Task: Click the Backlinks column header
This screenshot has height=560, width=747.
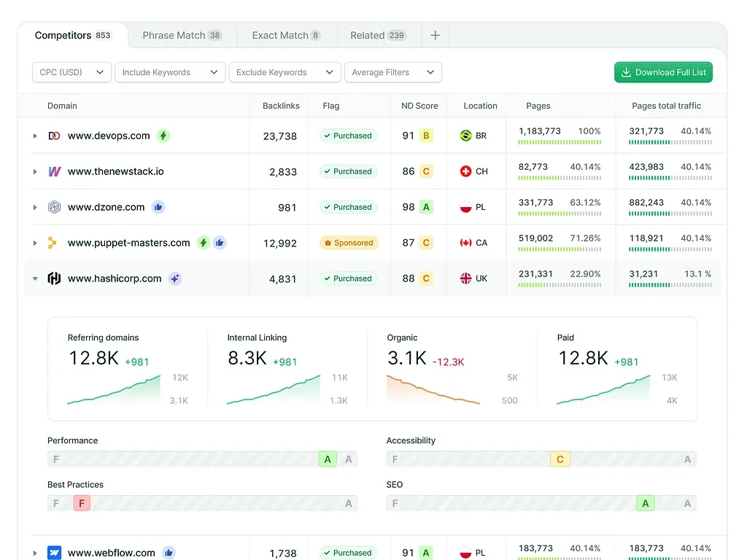Action: 281,106
